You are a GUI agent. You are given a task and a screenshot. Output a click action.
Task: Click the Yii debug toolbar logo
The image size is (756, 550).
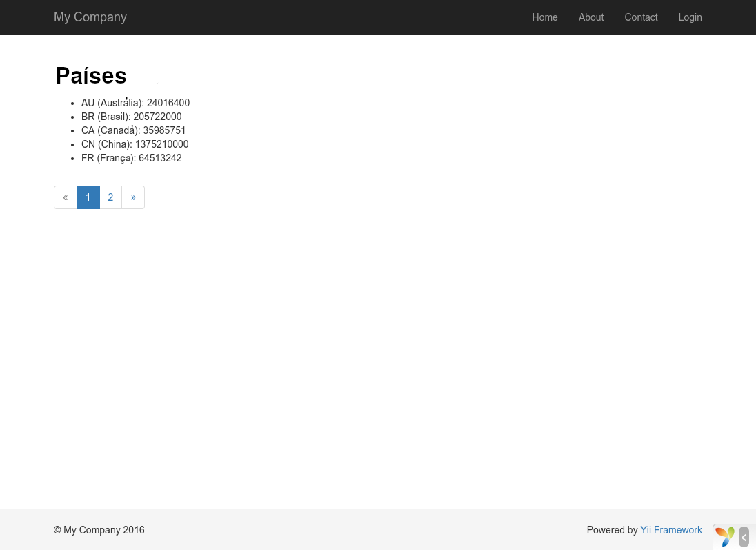click(724, 536)
